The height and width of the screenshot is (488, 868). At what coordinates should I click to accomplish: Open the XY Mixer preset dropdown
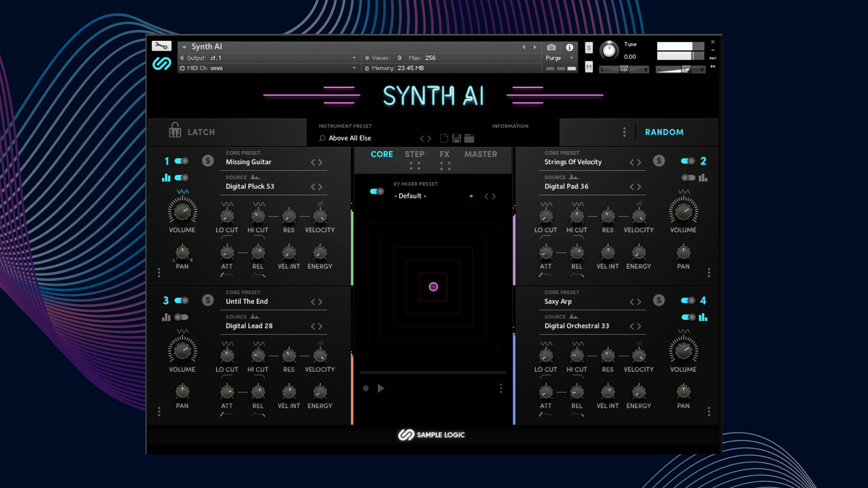point(472,196)
